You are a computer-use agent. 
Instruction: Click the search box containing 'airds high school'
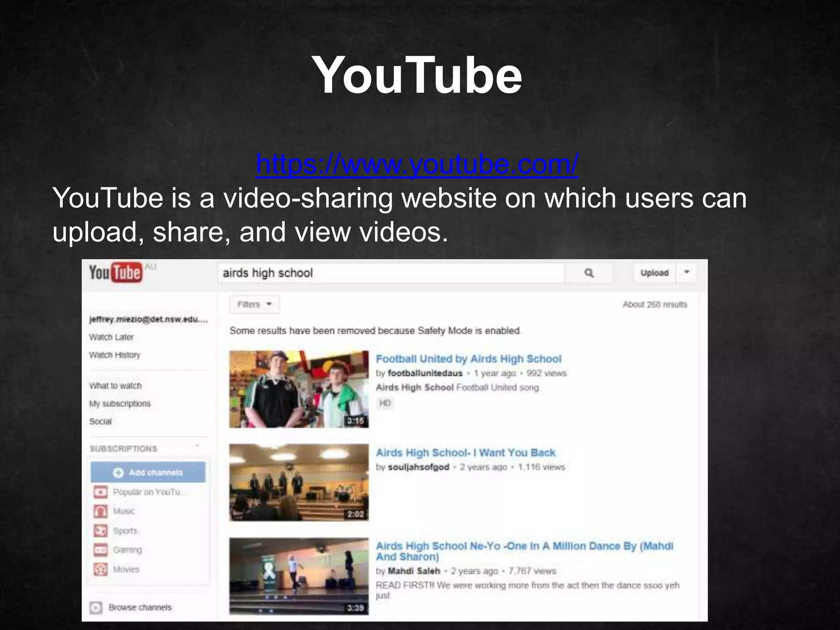point(391,273)
